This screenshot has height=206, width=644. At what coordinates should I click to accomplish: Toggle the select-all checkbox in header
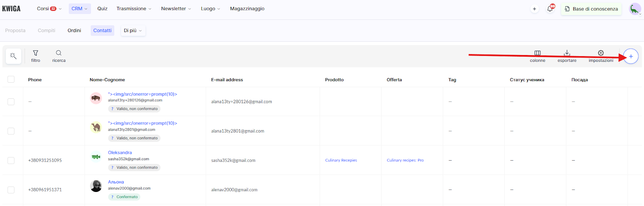pyautogui.click(x=11, y=80)
